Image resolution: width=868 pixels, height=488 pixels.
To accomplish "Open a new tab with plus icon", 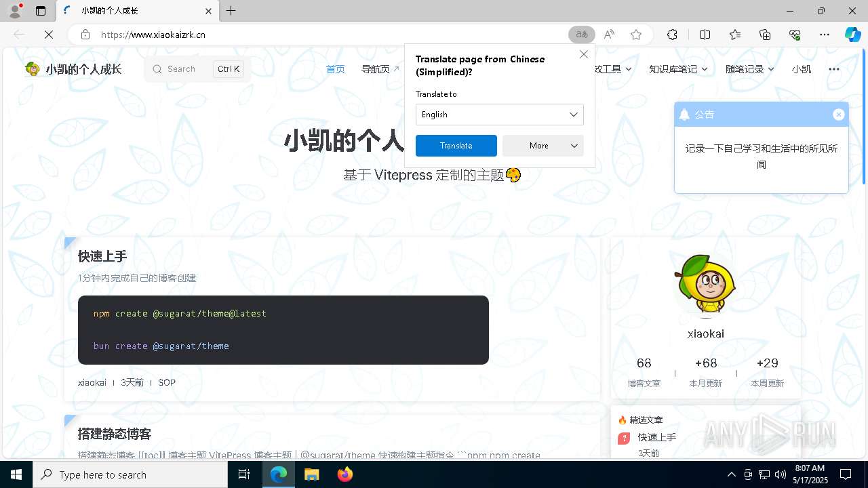I will click(231, 11).
